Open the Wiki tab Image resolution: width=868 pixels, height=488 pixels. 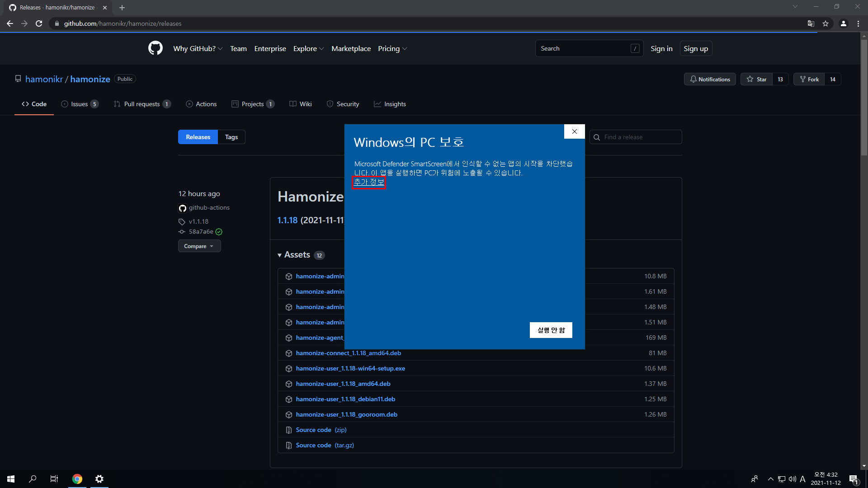[x=301, y=104]
